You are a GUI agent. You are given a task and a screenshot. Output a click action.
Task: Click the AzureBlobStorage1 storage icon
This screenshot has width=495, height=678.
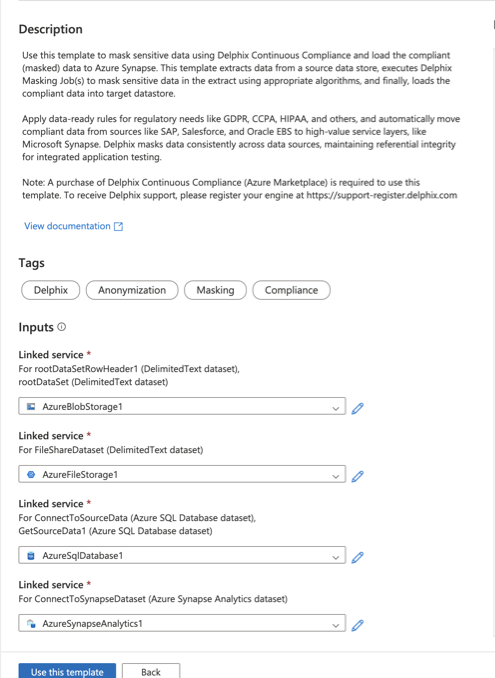tap(31, 406)
